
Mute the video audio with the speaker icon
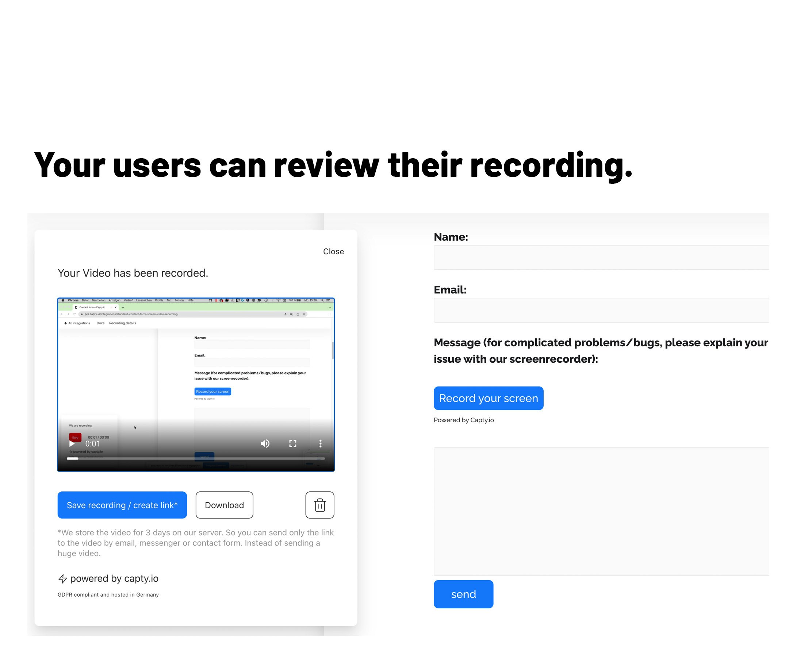(x=265, y=444)
